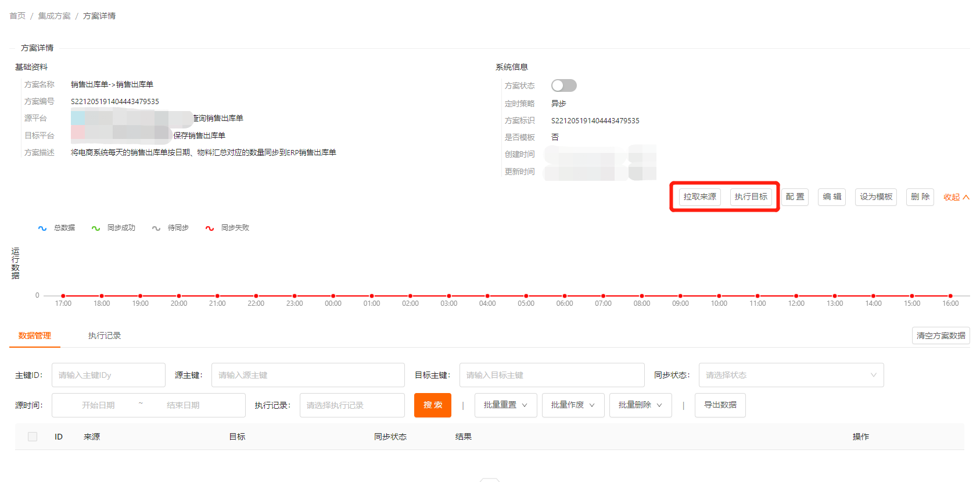Go to 集成方案 breadcrumb link
Screen dimensions: 980x482
55,16
